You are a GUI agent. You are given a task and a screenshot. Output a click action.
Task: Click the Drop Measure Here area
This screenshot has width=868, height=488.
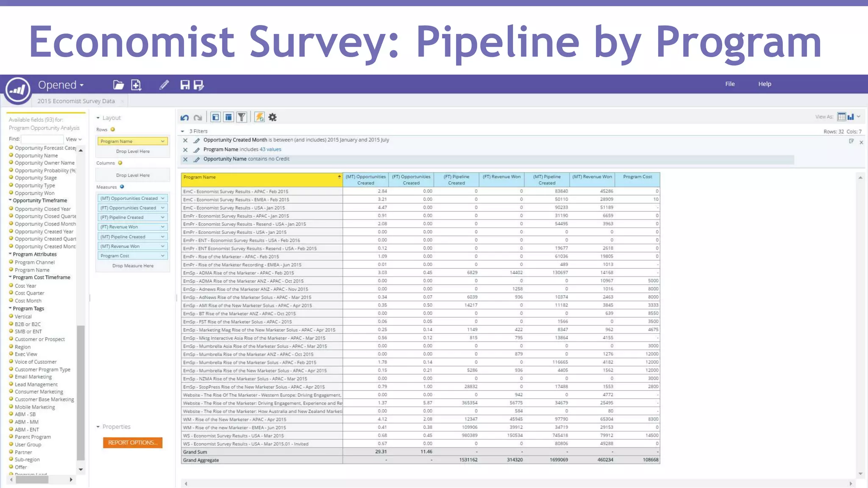click(x=133, y=266)
